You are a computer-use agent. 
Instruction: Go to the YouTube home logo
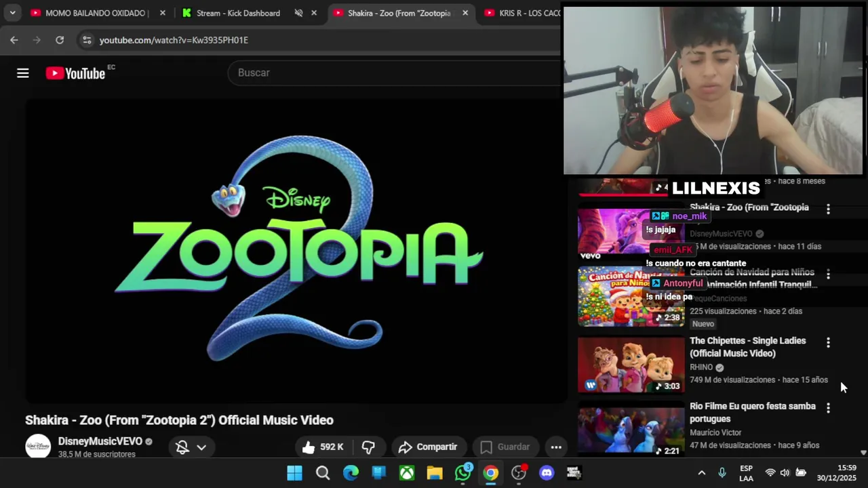click(x=75, y=73)
